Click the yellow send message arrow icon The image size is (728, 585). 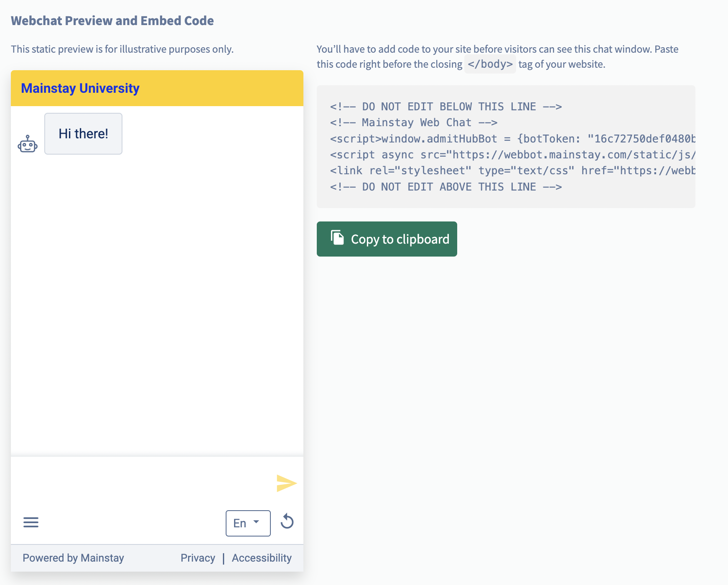pyautogui.click(x=287, y=483)
